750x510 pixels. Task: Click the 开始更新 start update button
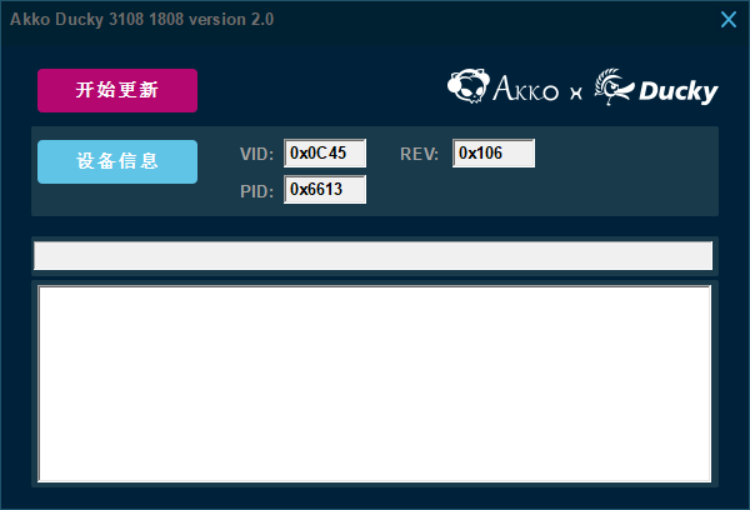tap(117, 90)
